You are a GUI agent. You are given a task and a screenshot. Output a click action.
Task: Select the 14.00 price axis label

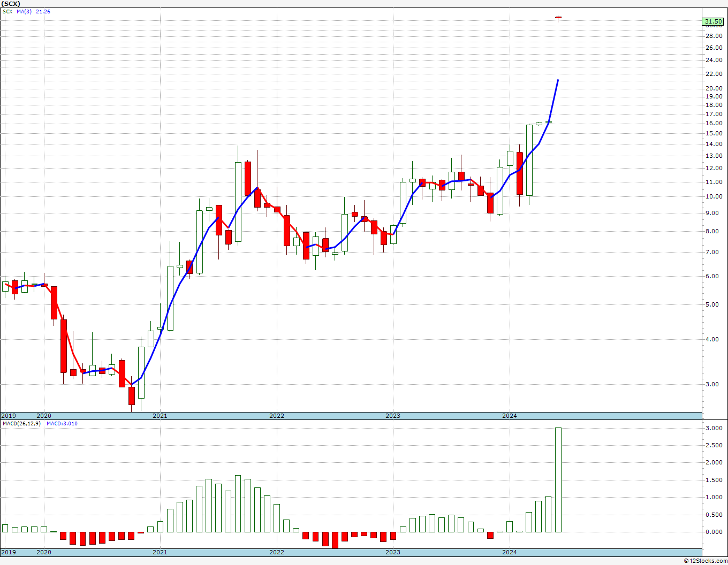click(714, 144)
